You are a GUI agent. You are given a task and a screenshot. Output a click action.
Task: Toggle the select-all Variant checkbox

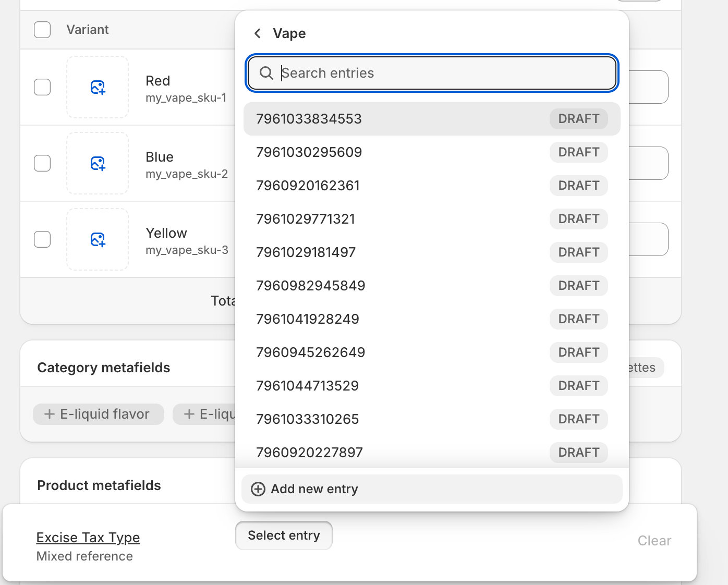pyautogui.click(x=42, y=30)
